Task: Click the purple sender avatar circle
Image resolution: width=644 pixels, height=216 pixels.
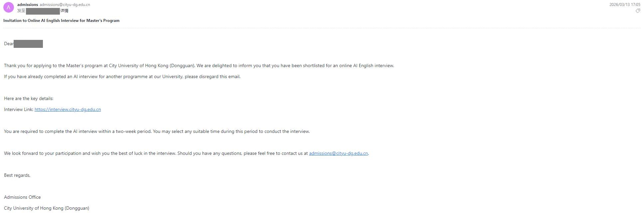Action: pos(8,7)
